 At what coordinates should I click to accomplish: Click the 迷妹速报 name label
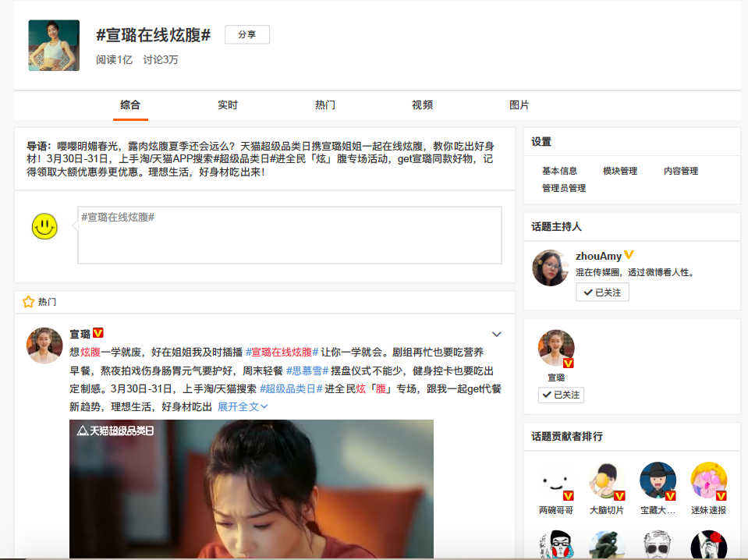tap(709, 510)
